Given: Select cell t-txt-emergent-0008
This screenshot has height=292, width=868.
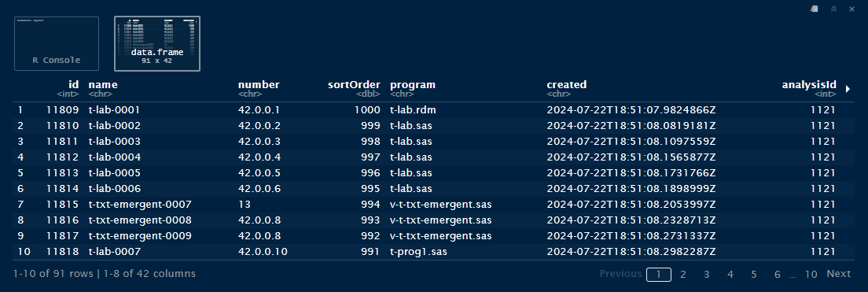Looking at the screenshot, I should (140, 220).
